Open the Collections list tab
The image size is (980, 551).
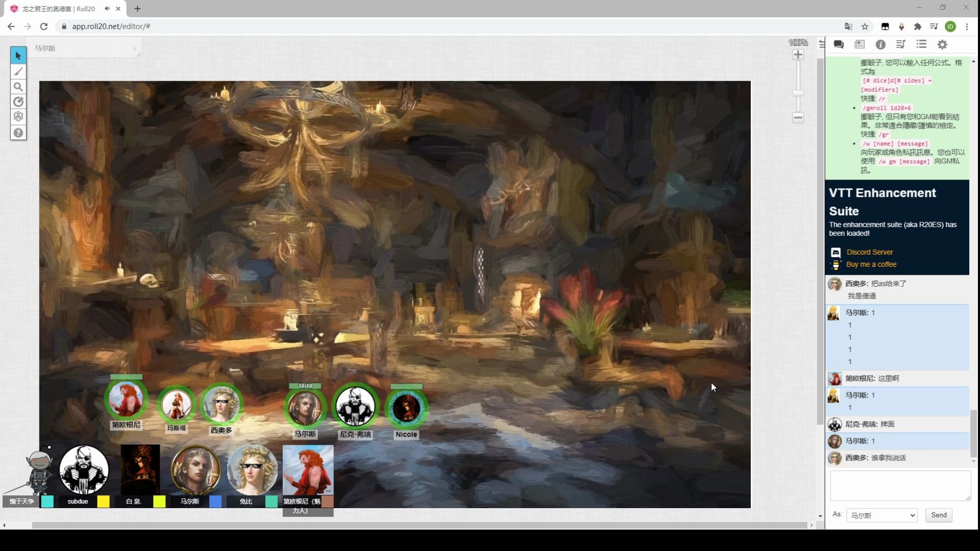(x=921, y=44)
